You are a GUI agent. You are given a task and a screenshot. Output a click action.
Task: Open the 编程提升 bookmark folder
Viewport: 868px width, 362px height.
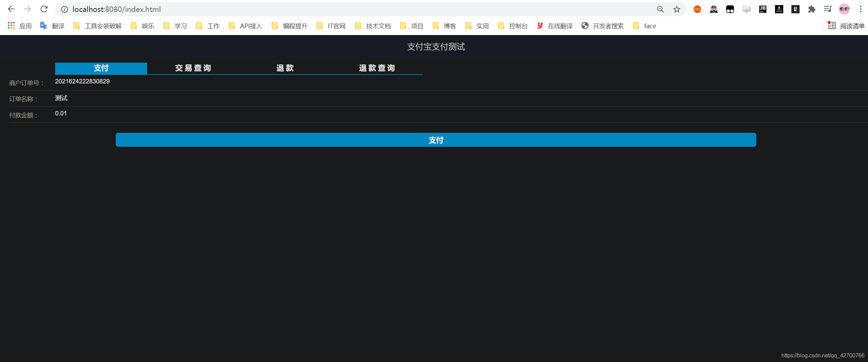tap(289, 26)
